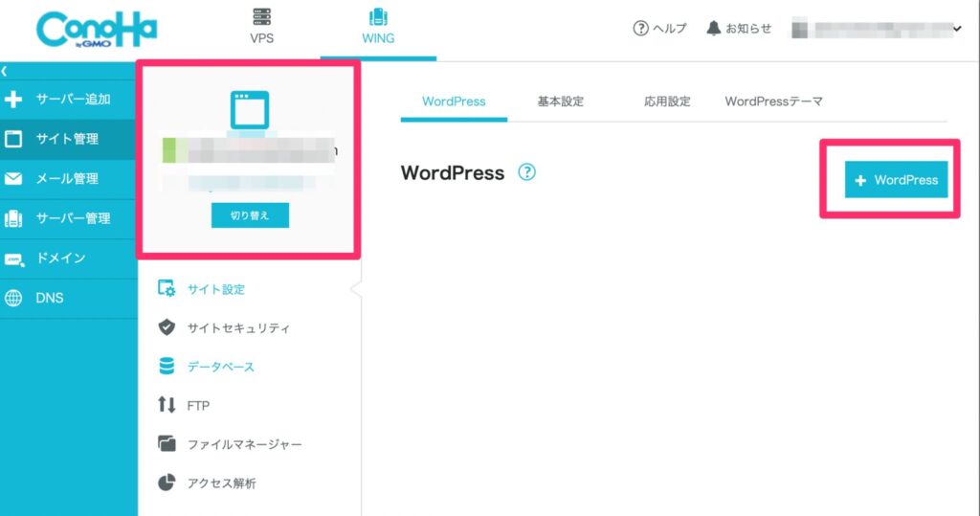
Task: Open the help question mark icon in header
Action: pyautogui.click(x=640, y=28)
